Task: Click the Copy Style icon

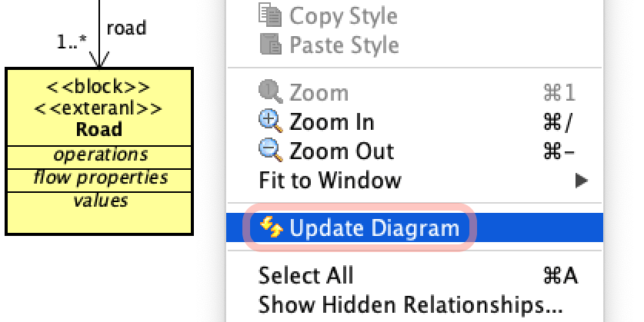Action: pos(270,15)
